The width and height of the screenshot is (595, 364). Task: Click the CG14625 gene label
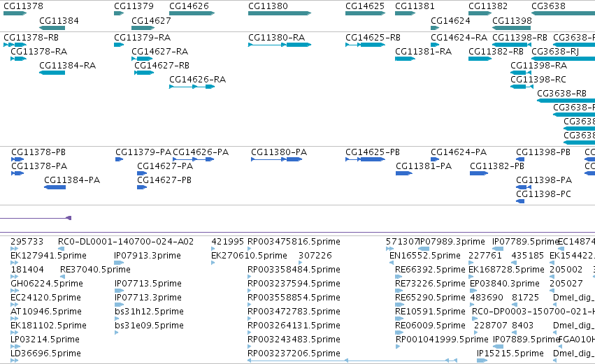click(365, 6)
